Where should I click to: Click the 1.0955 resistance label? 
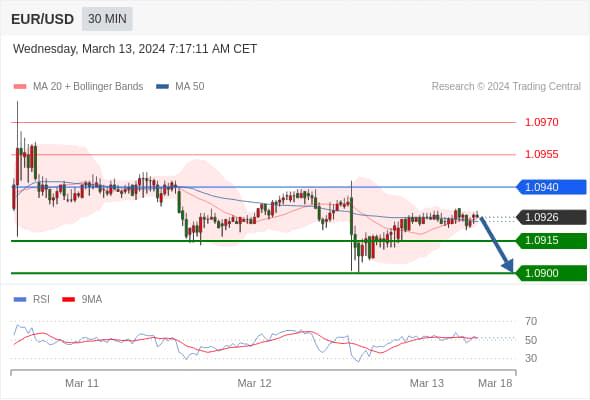tap(542, 154)
